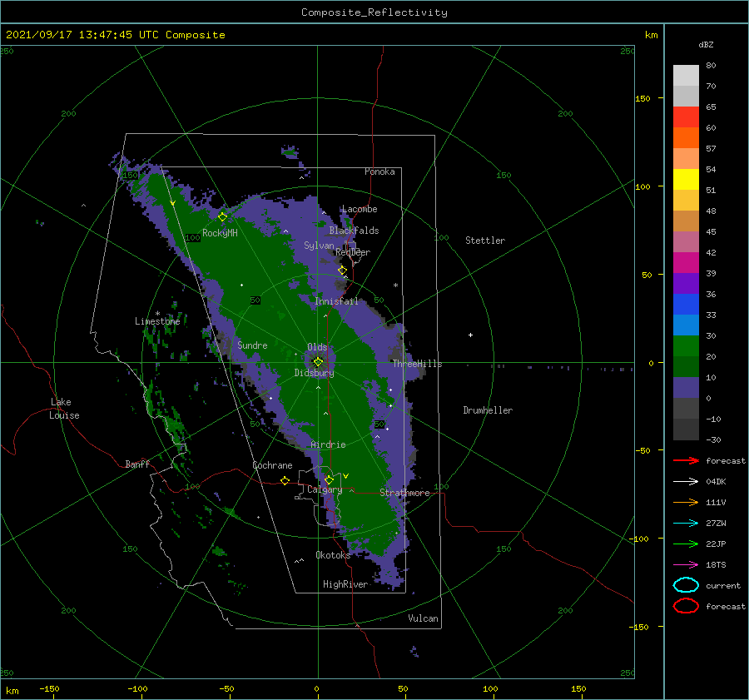This screenshot has height=700, width=749.
Task: Click the Sylvan label
Action: tap(319, 246)
